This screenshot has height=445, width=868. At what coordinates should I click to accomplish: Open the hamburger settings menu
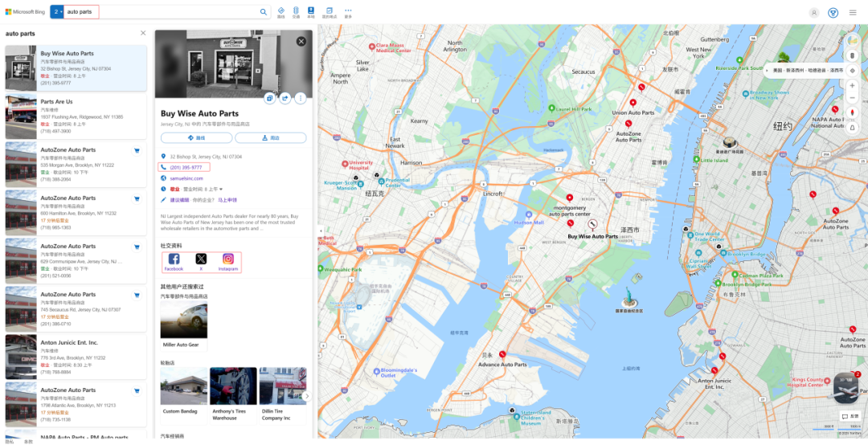click(853, 13)
